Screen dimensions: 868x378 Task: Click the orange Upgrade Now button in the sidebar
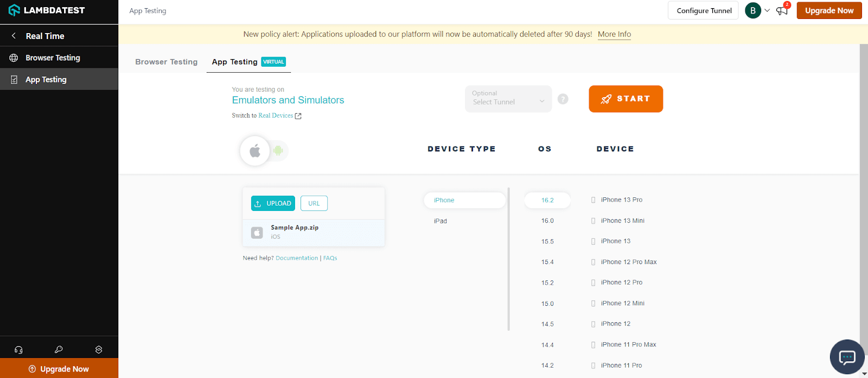[x=59, y=368]
